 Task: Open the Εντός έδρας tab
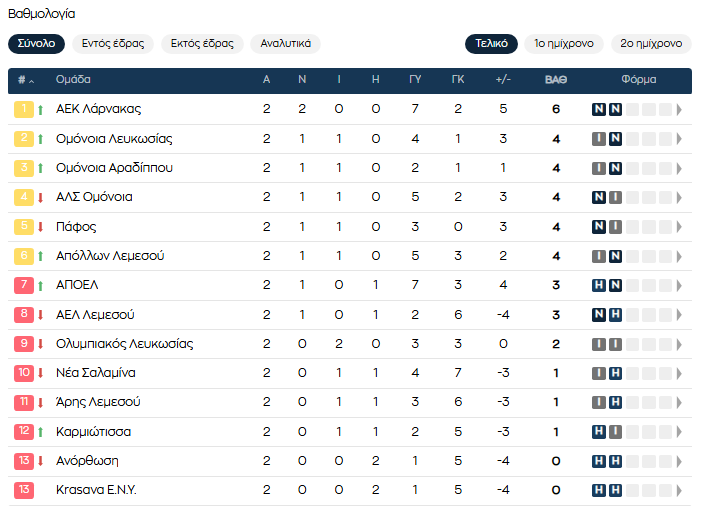[113, 44]
